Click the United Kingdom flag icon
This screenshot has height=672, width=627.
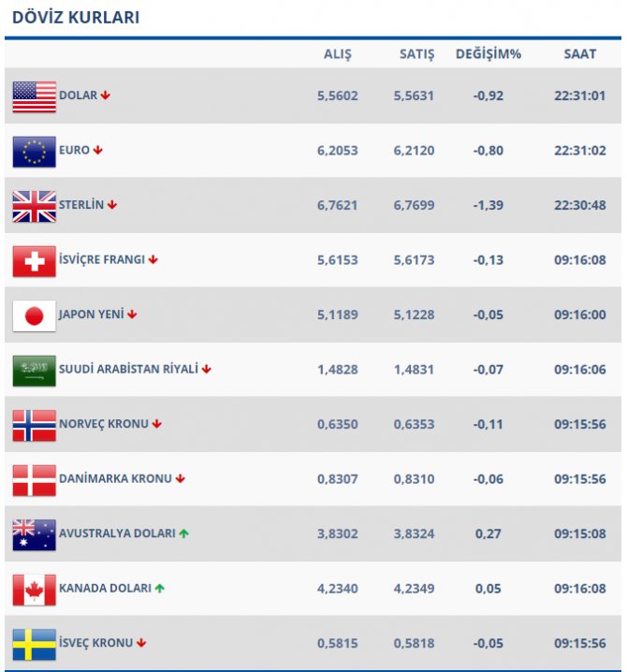34,206
